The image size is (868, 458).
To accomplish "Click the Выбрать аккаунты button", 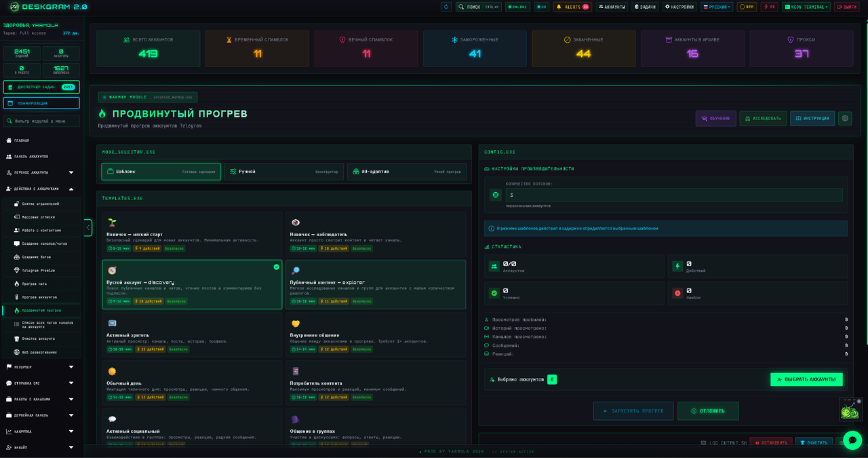I will [x=806, y=379].
